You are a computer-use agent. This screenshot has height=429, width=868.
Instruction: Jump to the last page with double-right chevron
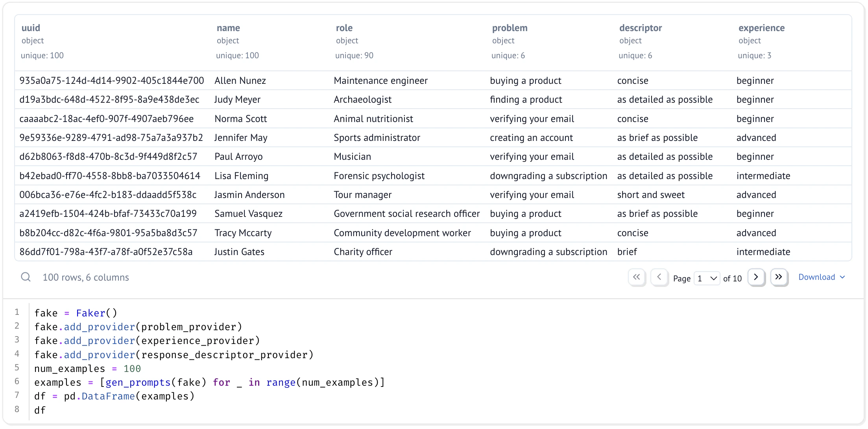click(779, 277)
